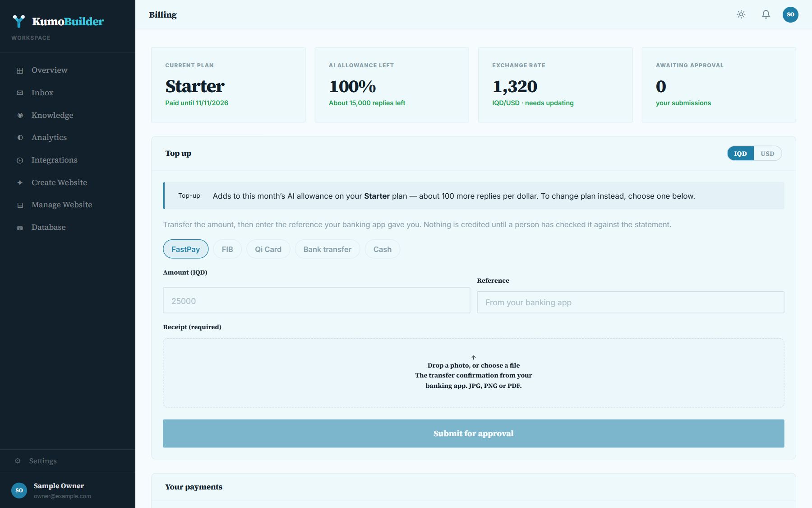Click Submit for approval button
This screenshot has height=508, width=812.
click(474, 433)
